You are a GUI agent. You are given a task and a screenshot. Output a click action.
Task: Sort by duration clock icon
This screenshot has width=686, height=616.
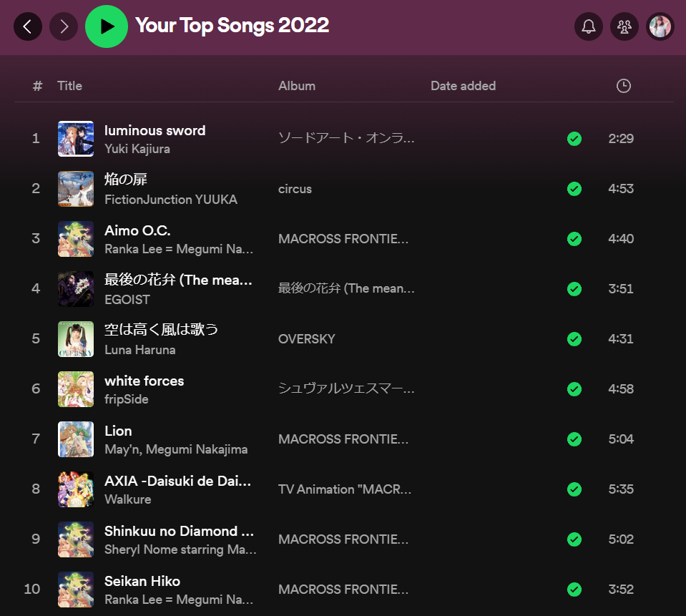[624, 86]
